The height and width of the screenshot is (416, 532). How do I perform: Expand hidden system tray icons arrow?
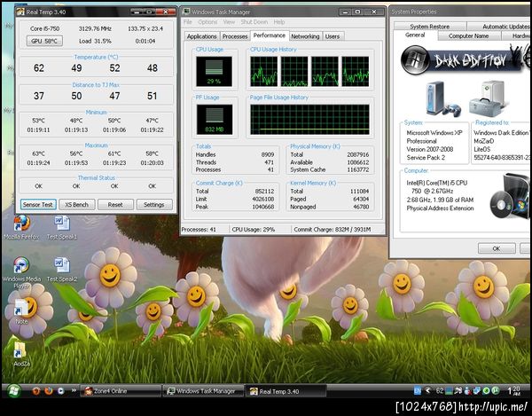428,391
